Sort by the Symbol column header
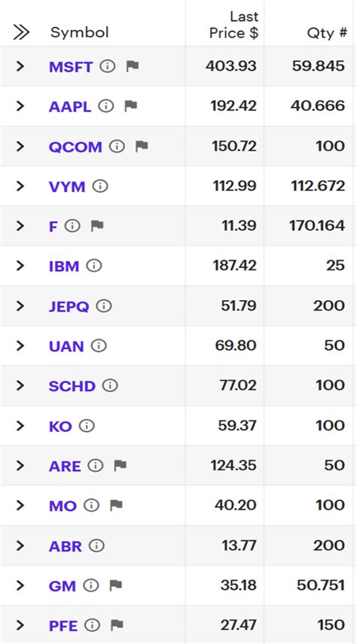Image resolution: width=357 pixels, height=644 pixels. pyautogui.click(x=79, y=32)
